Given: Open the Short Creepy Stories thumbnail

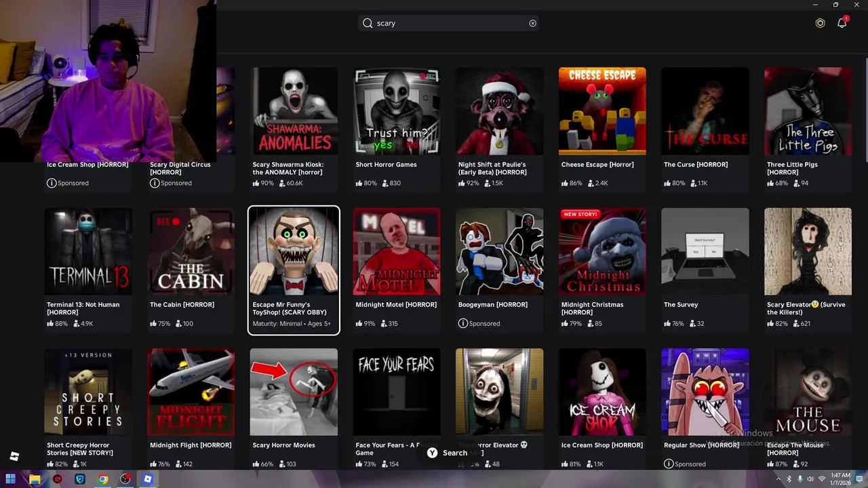Looking at the screenshot, I should point(88,392).
